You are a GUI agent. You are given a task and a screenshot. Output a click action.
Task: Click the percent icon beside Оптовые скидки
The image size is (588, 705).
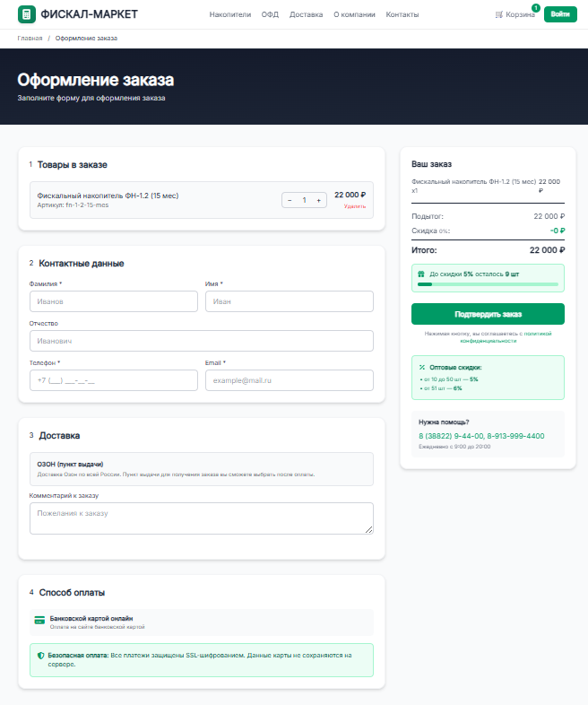(x=422, y=368)
